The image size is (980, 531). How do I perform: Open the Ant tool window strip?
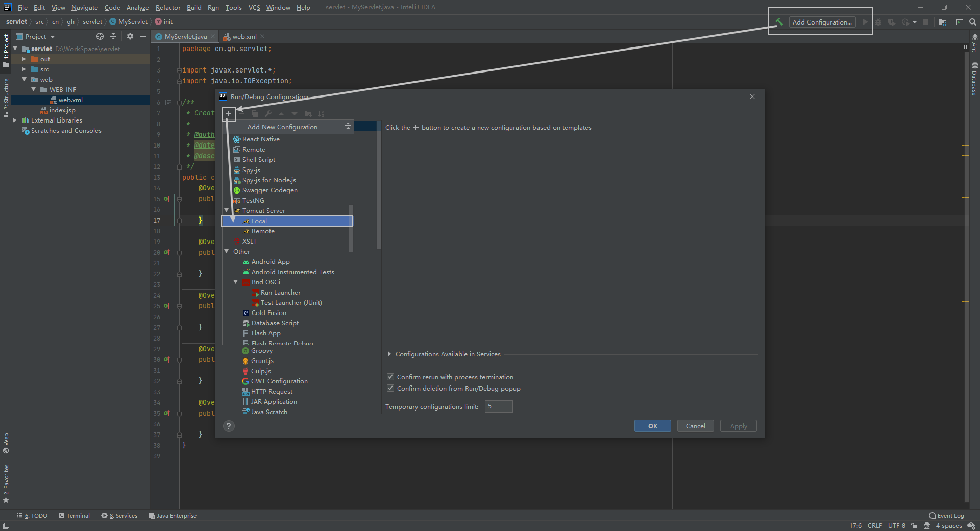(x=974, y=43)
